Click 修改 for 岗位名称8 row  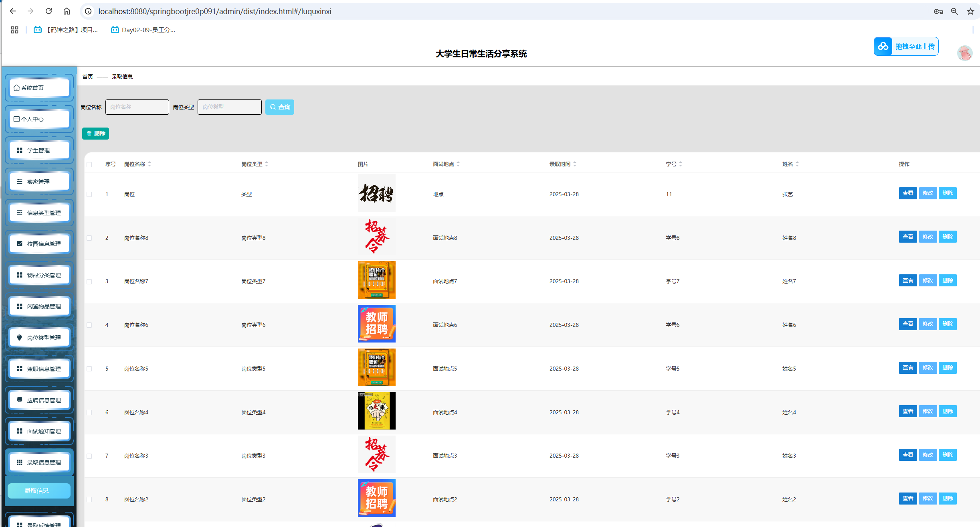(927, 237)
